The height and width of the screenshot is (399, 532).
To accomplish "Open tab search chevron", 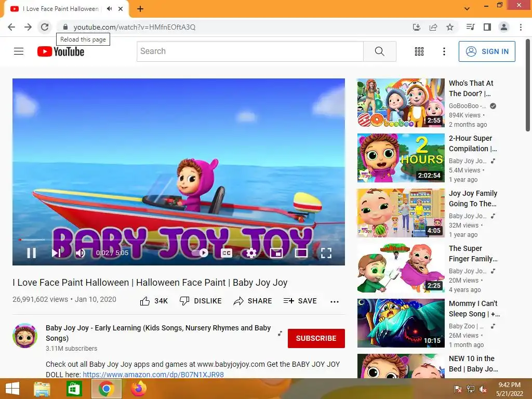I will 467,8.
